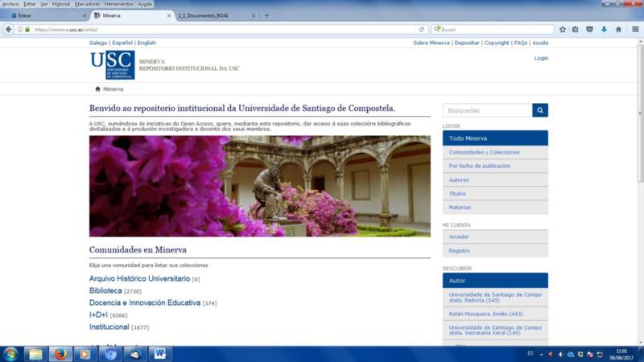Open the Biblioteca community link
Image resolution: width=644 pixels, height=362 pixels.
pyautogui.click(x=105, y=290)
